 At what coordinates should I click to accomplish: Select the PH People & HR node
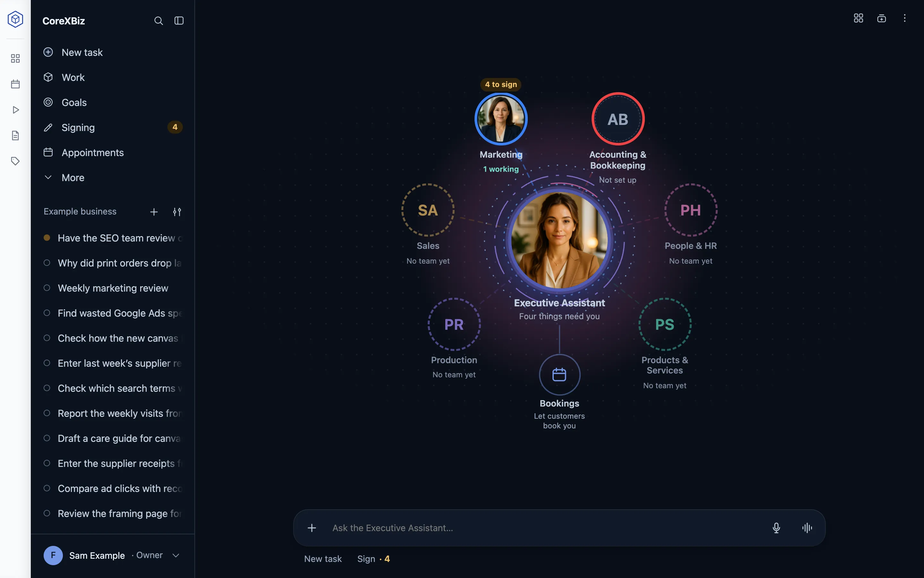(691, 210)
